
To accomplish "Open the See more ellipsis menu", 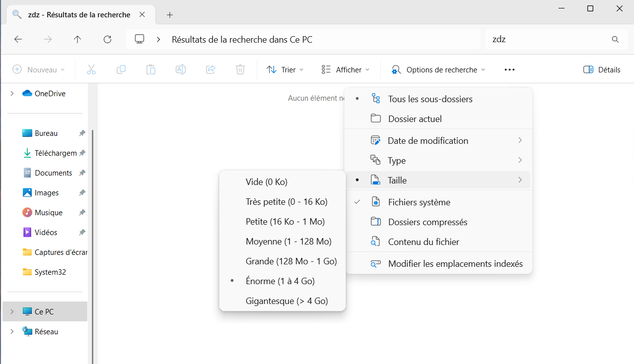I will pos(509,70).
